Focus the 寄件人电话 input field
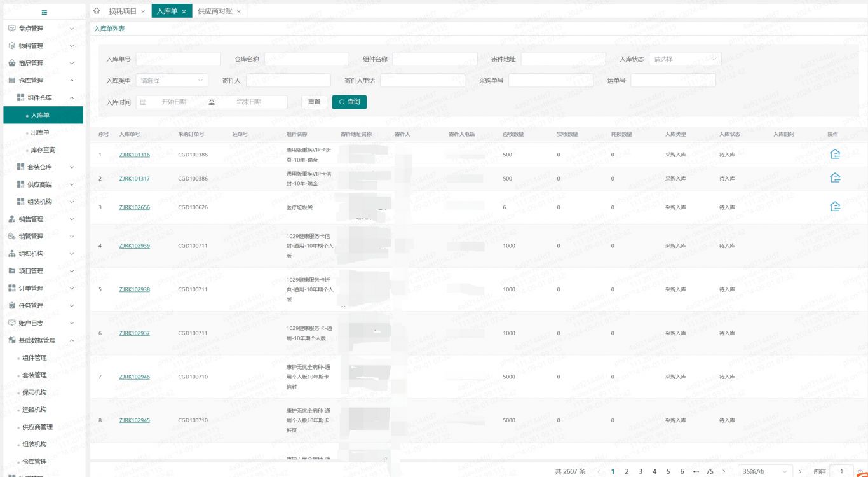Image resolution: width=868 pixels, height=477 pixels. [x=423, y=81]
